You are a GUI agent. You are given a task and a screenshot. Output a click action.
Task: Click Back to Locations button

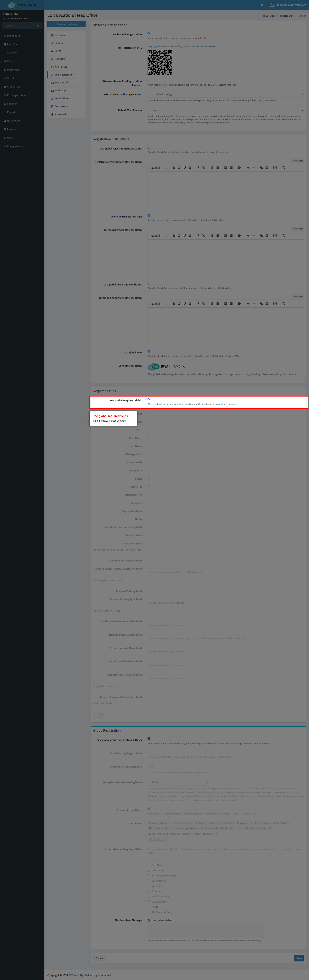pyautogui.click(x=66, y=24)
